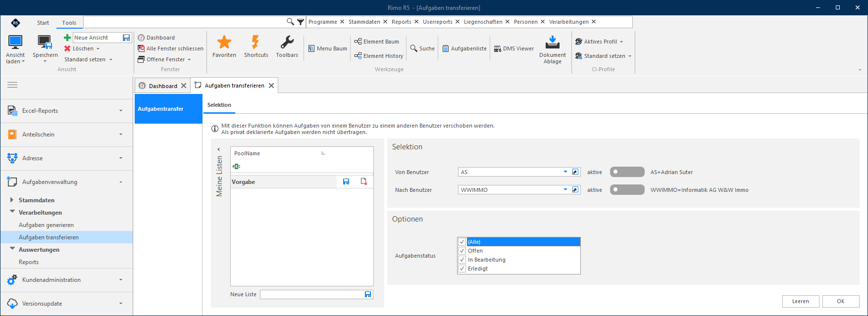The width and height of the screenshot is (868, 316).
Task: Click the Dokument Ablage icon
Action: click(x=552, y=42)
